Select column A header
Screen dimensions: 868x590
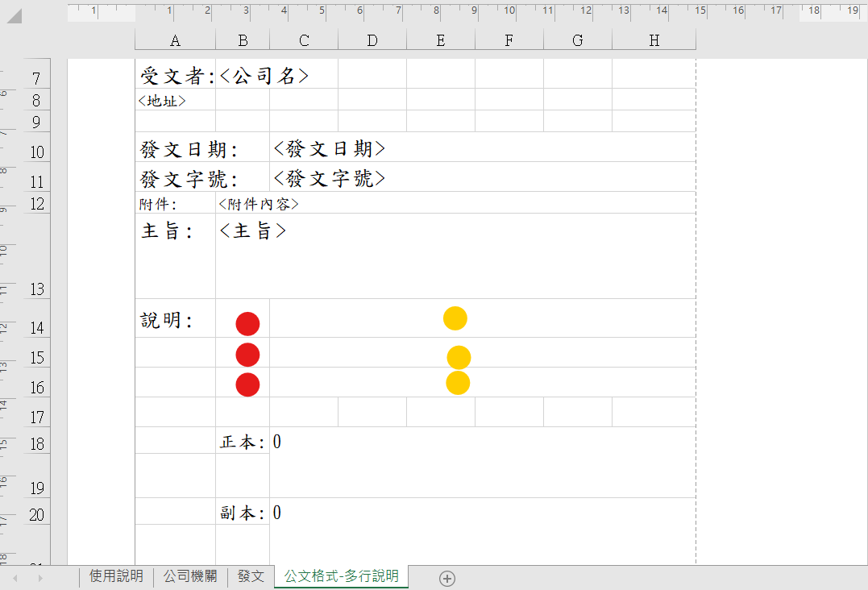coord(175,40)
